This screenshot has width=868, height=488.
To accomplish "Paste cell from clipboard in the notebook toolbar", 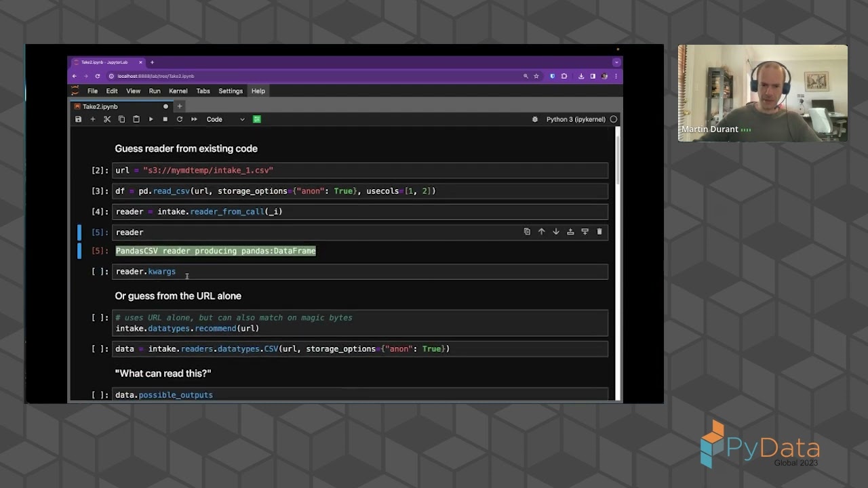I will (136, 119).
